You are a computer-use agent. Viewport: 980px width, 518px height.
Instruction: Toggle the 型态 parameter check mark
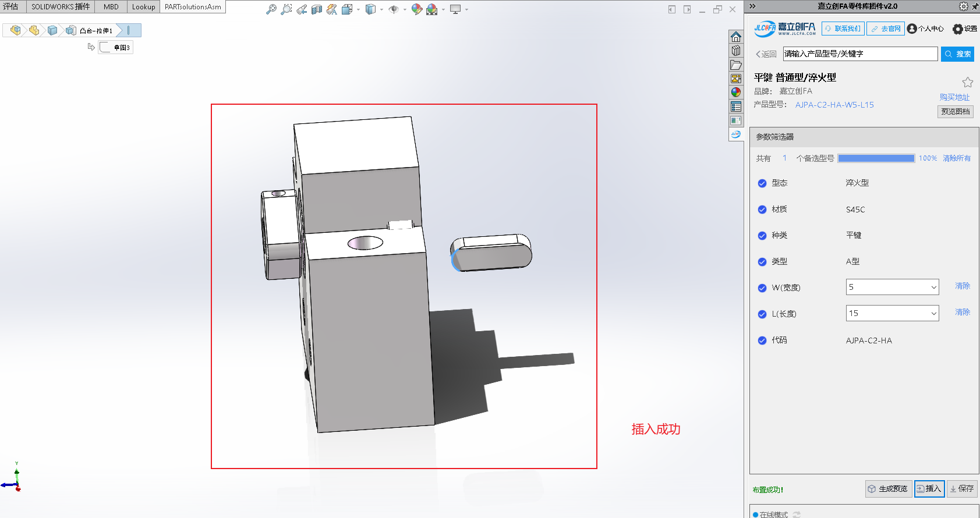pos(762,183)
